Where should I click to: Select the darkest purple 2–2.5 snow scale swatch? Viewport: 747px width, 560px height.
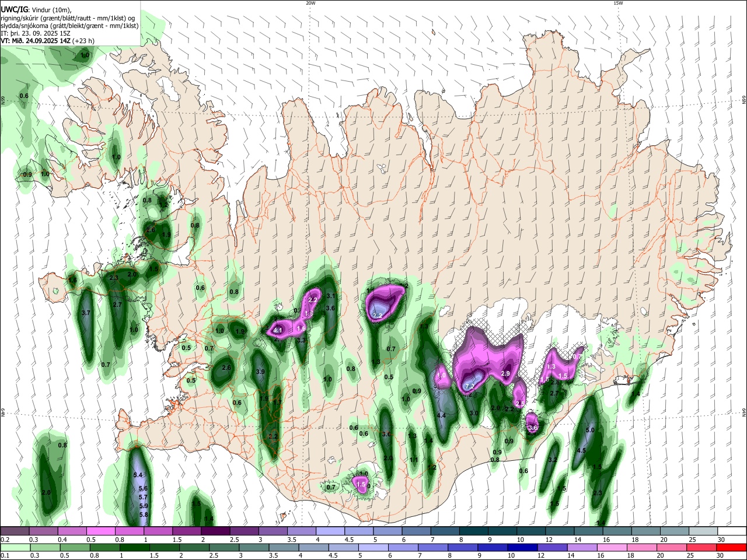pyautogui.click(x=215, y=531)
